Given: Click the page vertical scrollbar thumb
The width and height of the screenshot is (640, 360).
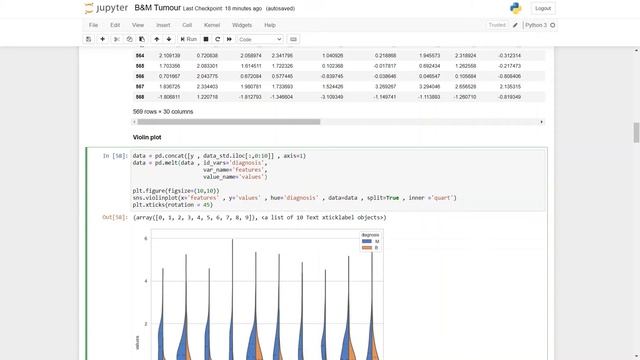Looking at the screenshot, I should [636, 133].
